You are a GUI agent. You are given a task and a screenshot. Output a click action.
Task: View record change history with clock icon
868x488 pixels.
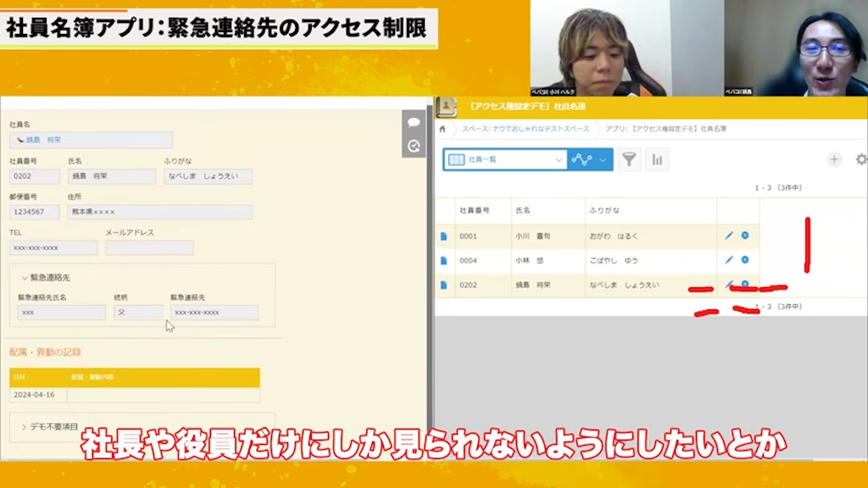coord(414,145)
